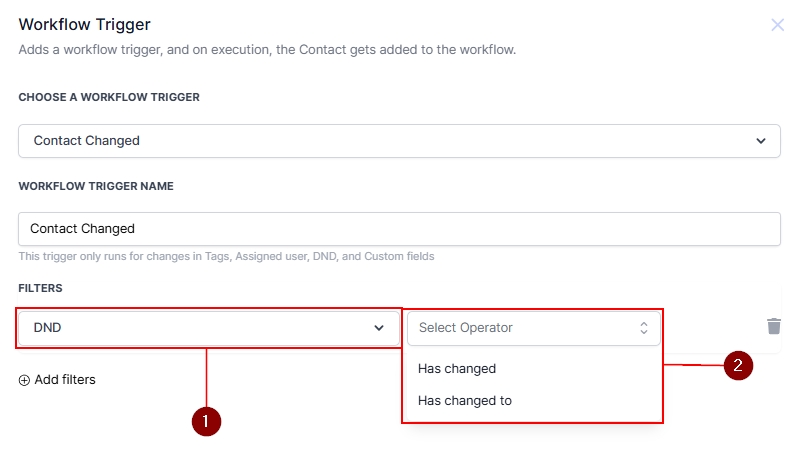The image size is (802, 453).
Task: Click the up-down arrows in Select Operator
Action: pyautogui.click(x=644, y=327)
